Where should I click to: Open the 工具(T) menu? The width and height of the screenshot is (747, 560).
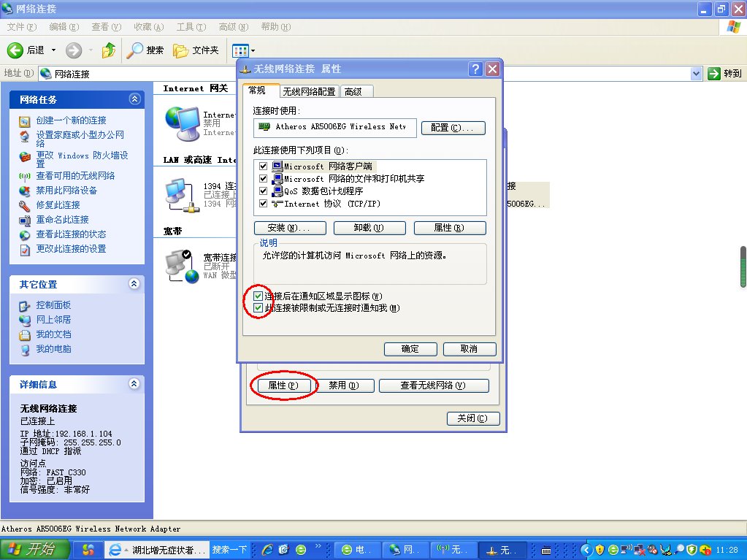tap(191, 27)
